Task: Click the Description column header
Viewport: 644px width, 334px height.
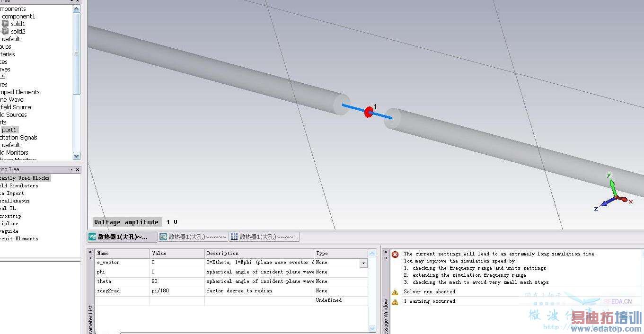Action: [259, 254]
